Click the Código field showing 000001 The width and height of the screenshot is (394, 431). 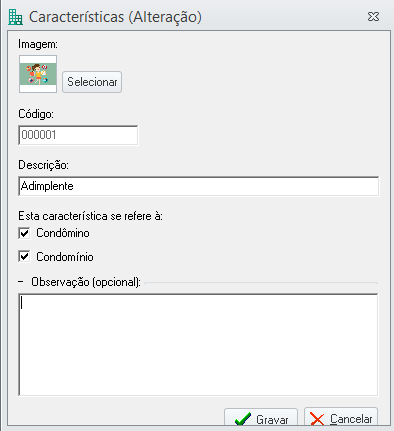pyautogui.click(x=78, y=135)
